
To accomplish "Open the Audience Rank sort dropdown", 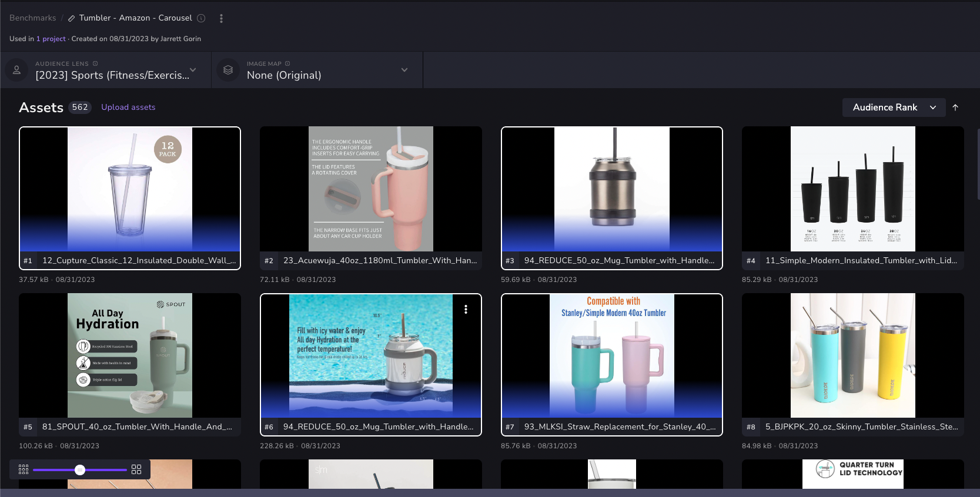I will point(894,108).
